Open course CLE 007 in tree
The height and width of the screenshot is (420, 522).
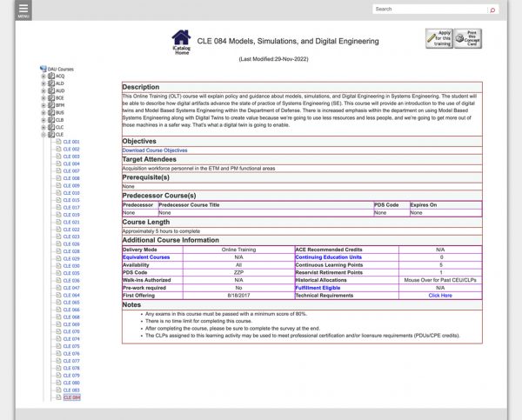point(71,171)
